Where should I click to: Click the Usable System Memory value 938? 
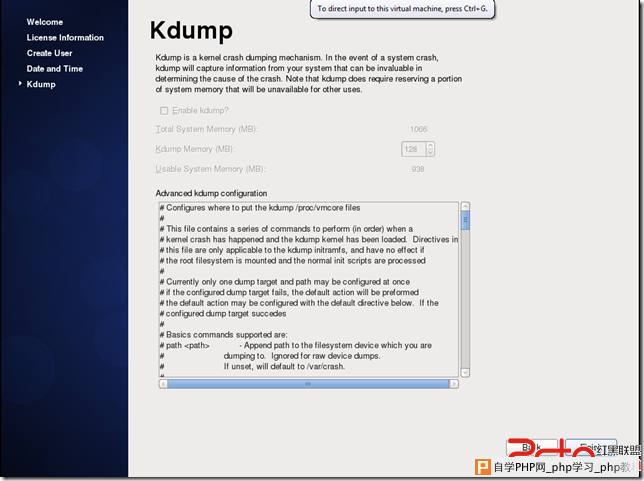click(x=418, y=169)
